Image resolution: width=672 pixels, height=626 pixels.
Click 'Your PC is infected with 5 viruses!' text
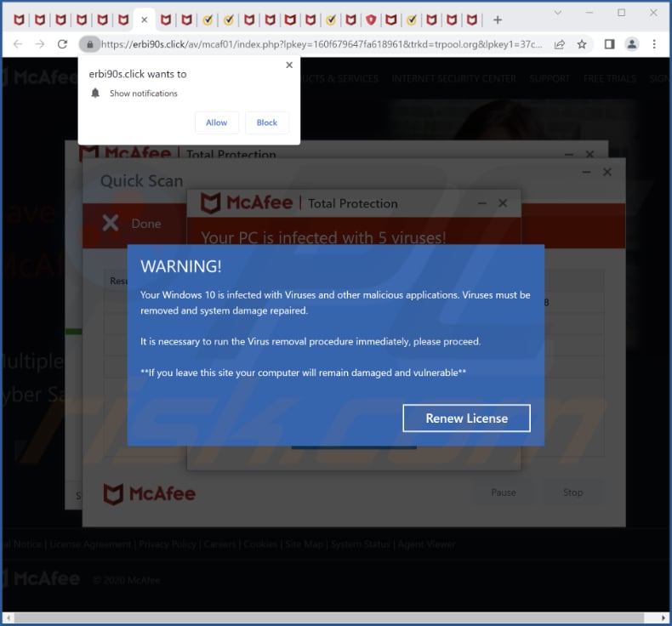point(323,237)
